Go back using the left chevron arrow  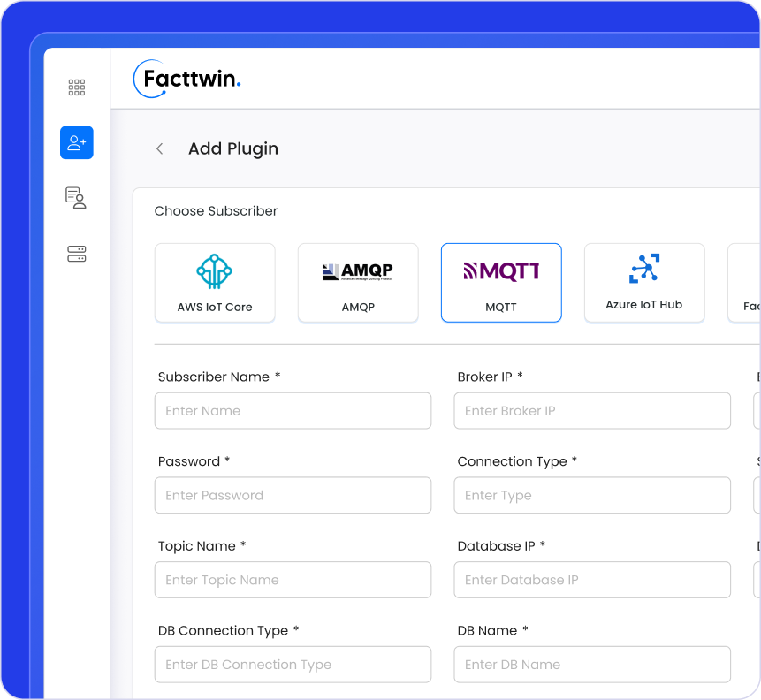(x=160, y=148)
